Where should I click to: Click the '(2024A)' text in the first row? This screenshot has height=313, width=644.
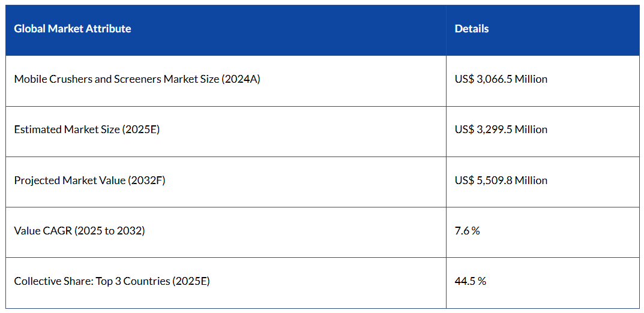tap(241, 79)
